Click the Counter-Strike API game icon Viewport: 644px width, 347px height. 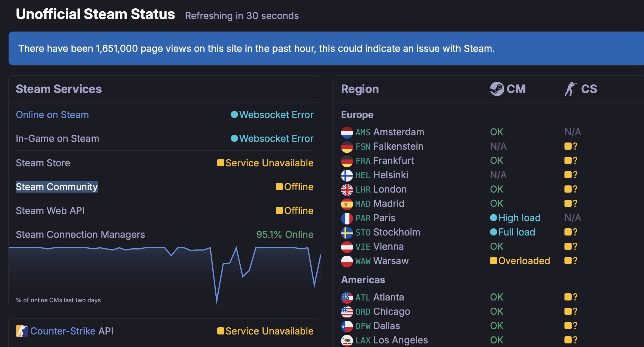click(x=22, y=331)
